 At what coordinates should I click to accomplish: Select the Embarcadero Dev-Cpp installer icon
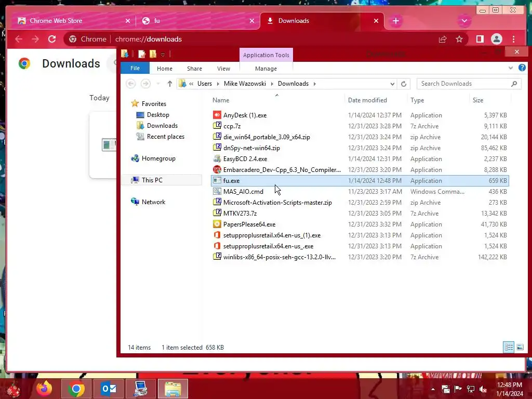point(217,170)
